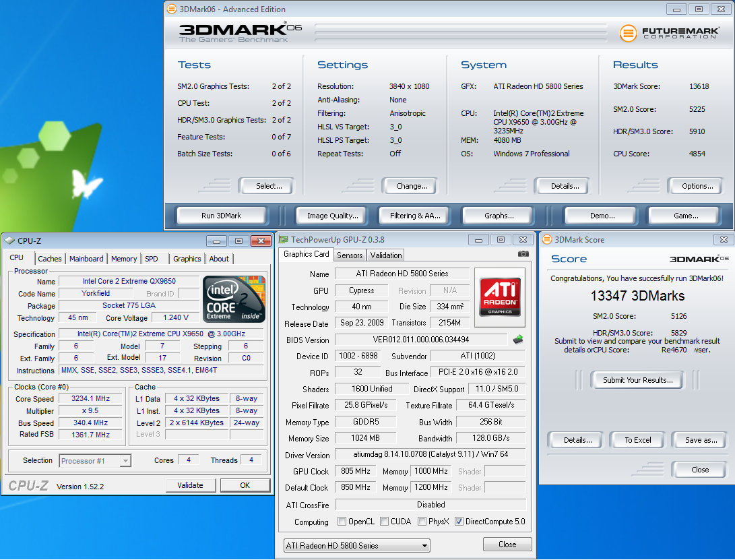
Task: Click the Save as... button
Action: [x=701, y=441]
